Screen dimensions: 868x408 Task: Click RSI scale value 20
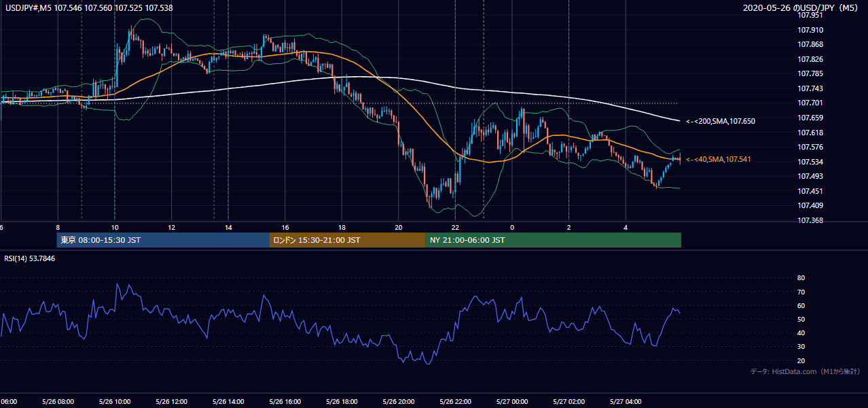point(801,360)
